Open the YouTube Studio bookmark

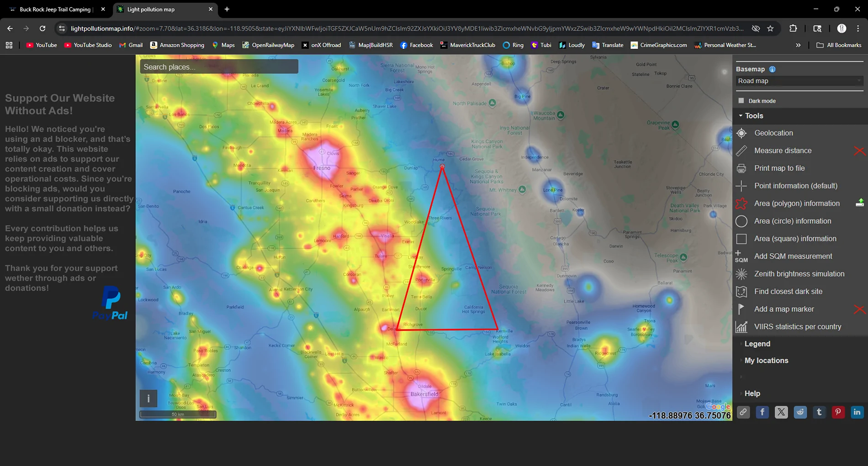88,45
